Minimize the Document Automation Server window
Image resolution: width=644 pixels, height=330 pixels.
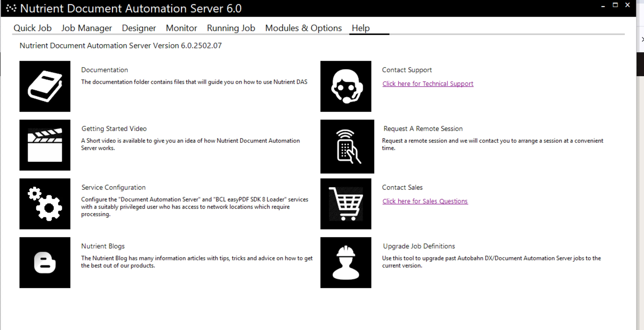[603, 6]
